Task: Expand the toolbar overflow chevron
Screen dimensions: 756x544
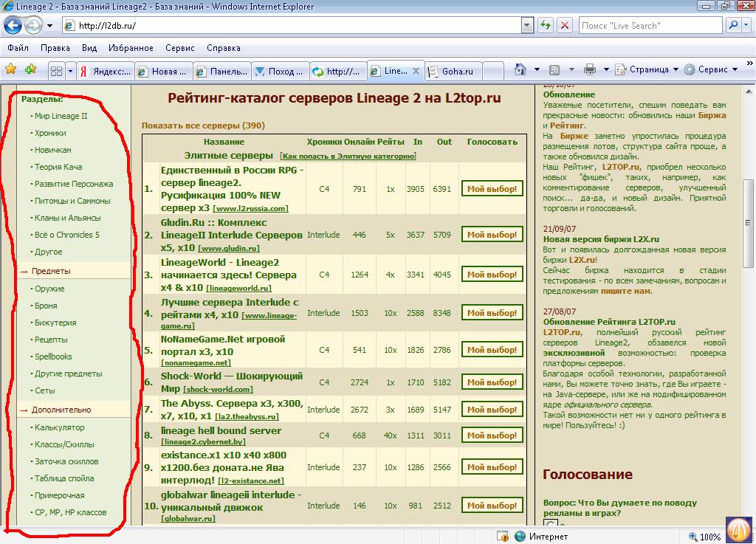Action: coord(750,63)
